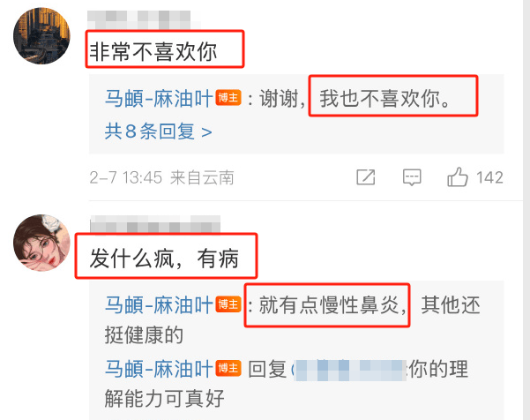Click the 博主 badge in first reply

[228, 98]
